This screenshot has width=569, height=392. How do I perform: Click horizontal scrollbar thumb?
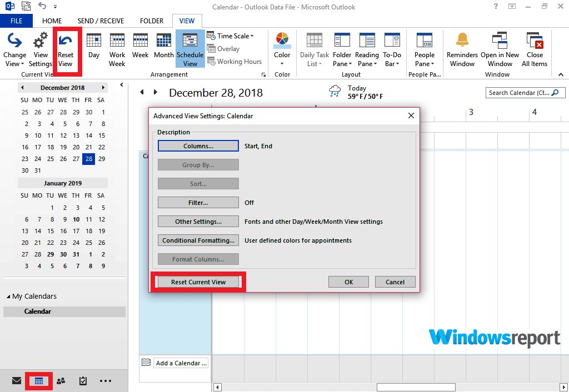(416, 388)
